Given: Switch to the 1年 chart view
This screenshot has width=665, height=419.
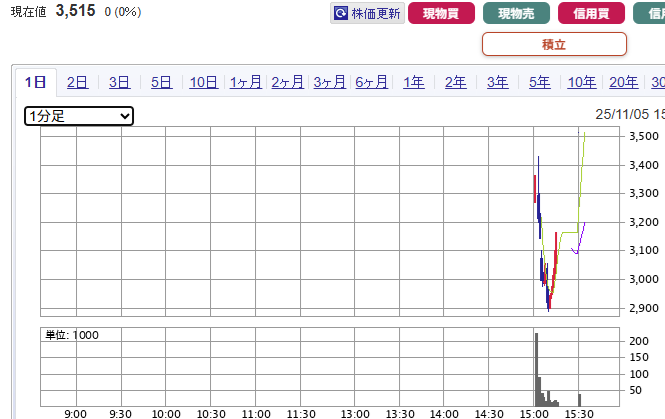Looking at the screenshot, I should click(x=413, y=82).
